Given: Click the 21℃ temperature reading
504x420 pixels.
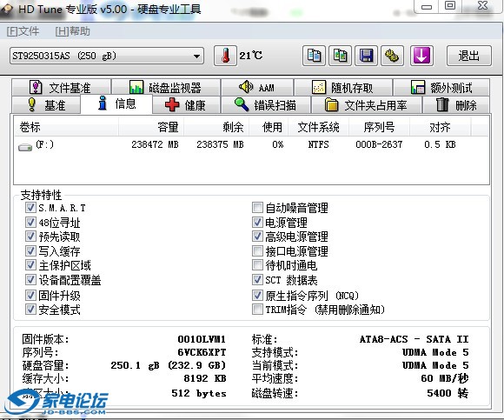Looking at the screenshot, I should pyautogui.click(x=251, y=56).
